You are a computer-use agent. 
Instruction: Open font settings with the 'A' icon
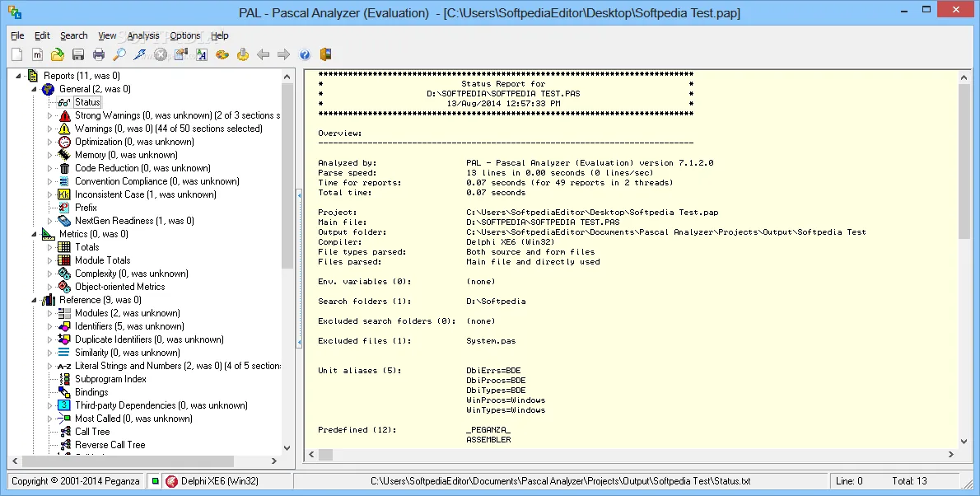coord(201,55)
